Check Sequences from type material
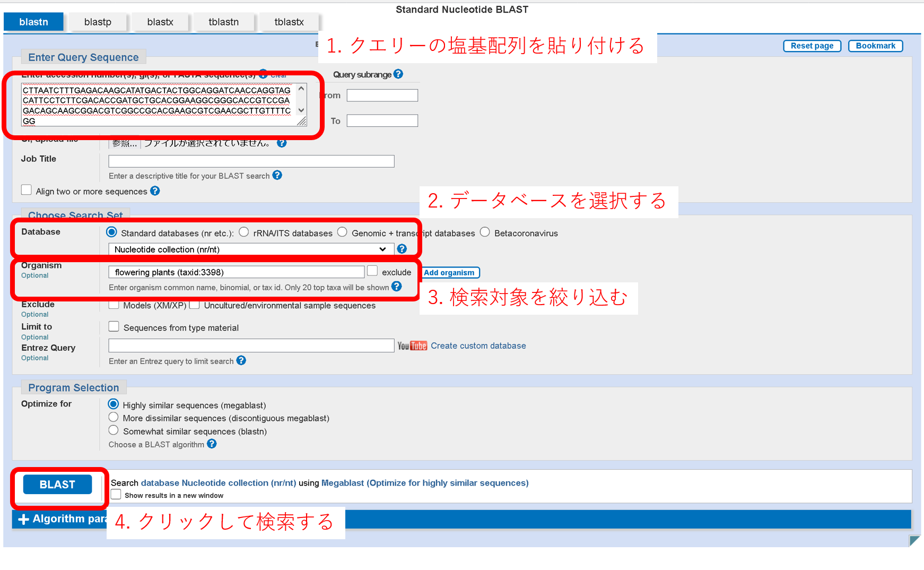This screenshot has height=570, width=924. point(114,326)
